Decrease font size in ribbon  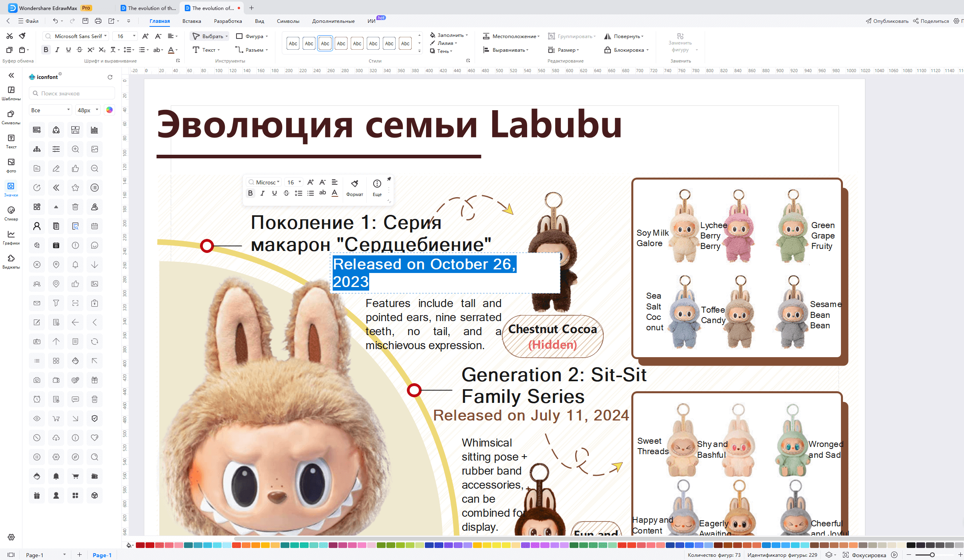pos(158,36)
